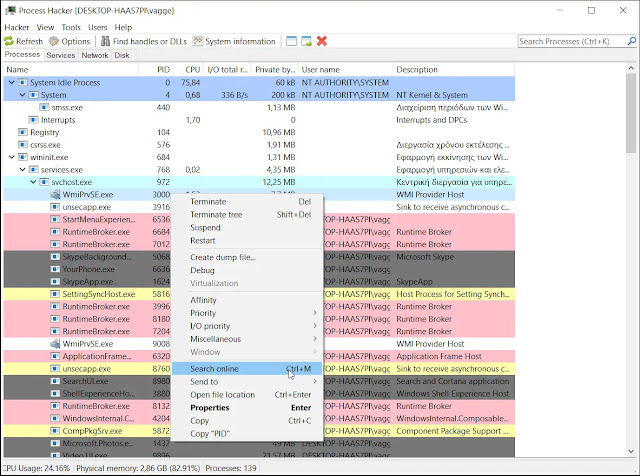Image resolution: width=640 pixels, height=476 pixels.
Task: Click the Search Processes input field
Action: 572,41
